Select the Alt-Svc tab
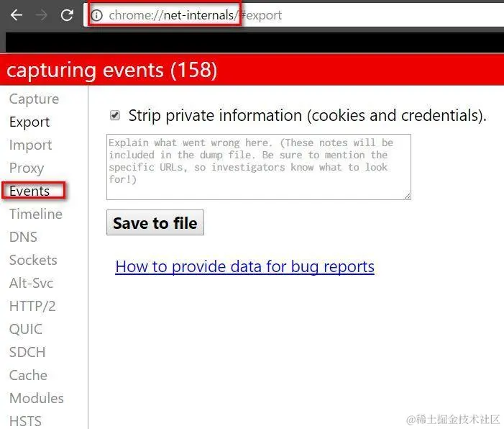Viewport: 504px width, 429px height. [31, 283]
